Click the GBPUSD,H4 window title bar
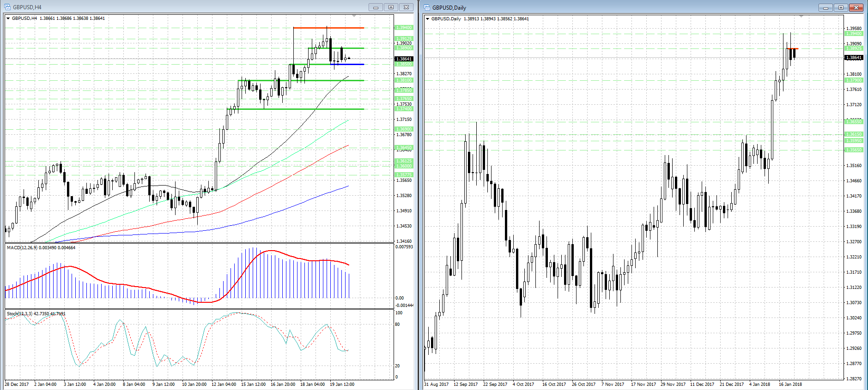Viewport: 868px width, 390px height. point(185,7)
